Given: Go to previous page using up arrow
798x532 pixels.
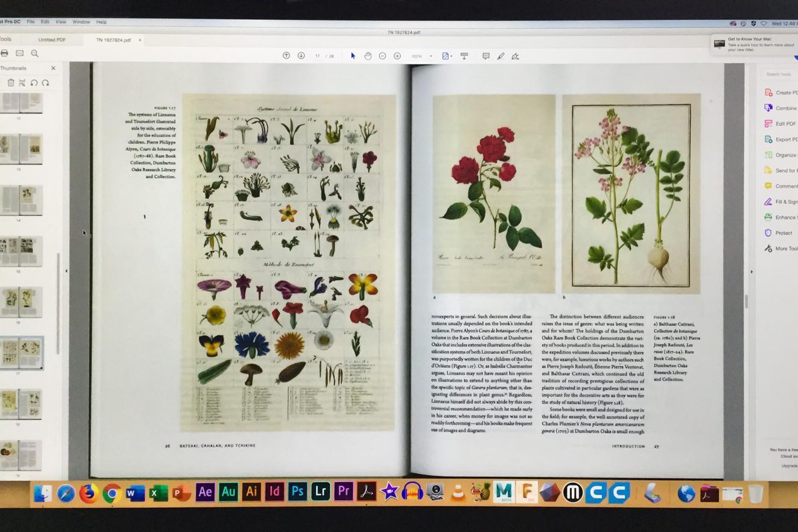Looking at the screenshot, I should pos(286,55).
